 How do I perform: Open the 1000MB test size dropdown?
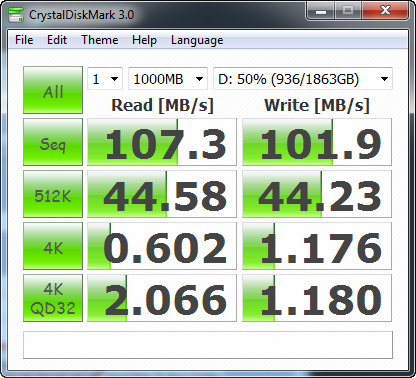pyautogui.click(x=168, y=79)
